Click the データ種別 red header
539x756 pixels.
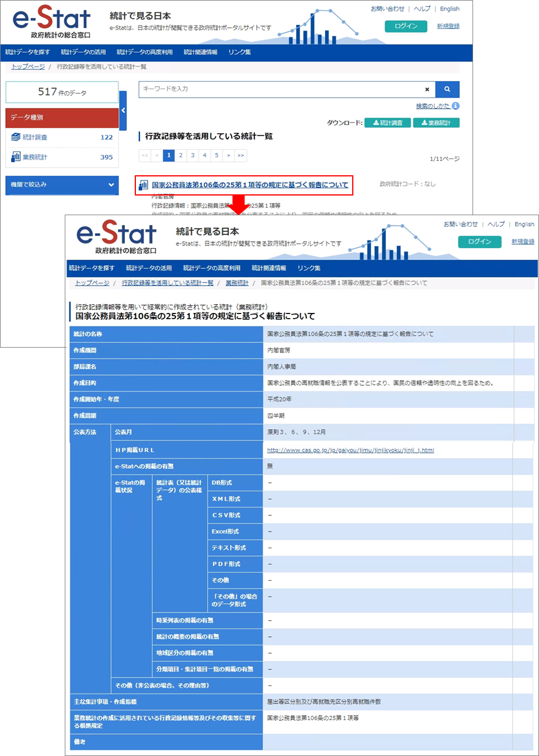tap(62, 117)
